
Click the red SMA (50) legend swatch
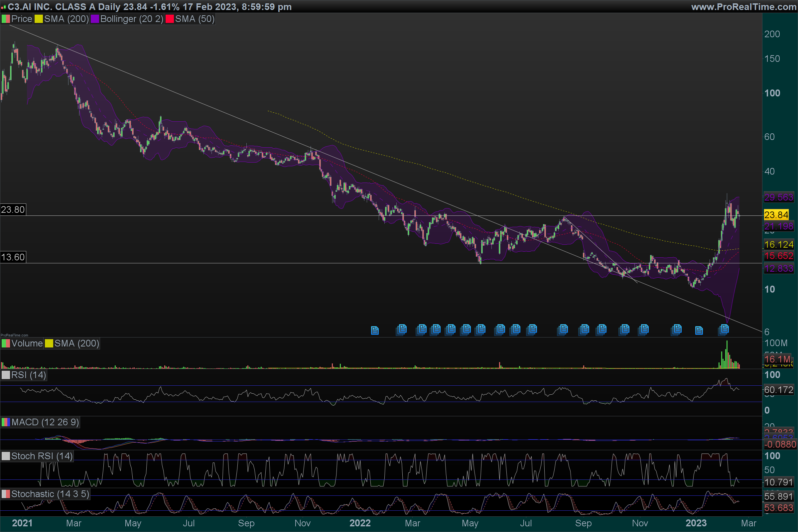coord(170,19)
